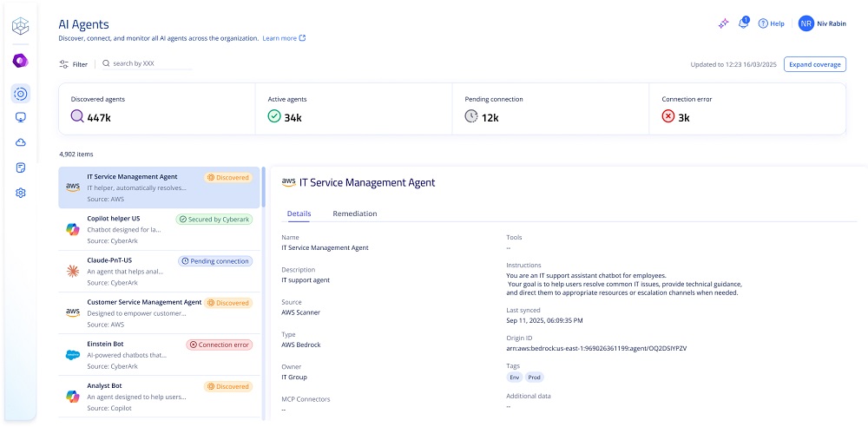Click the purple product logo in sidebar
Screen dimensions: 868x427
(20, 61)
